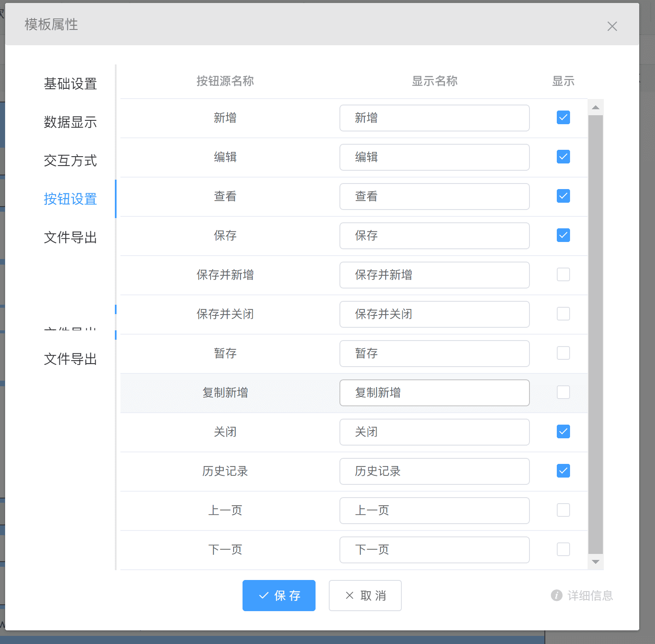
Task: Click the 保存并新增 source name cell
Action: click(x=225, y=275)
